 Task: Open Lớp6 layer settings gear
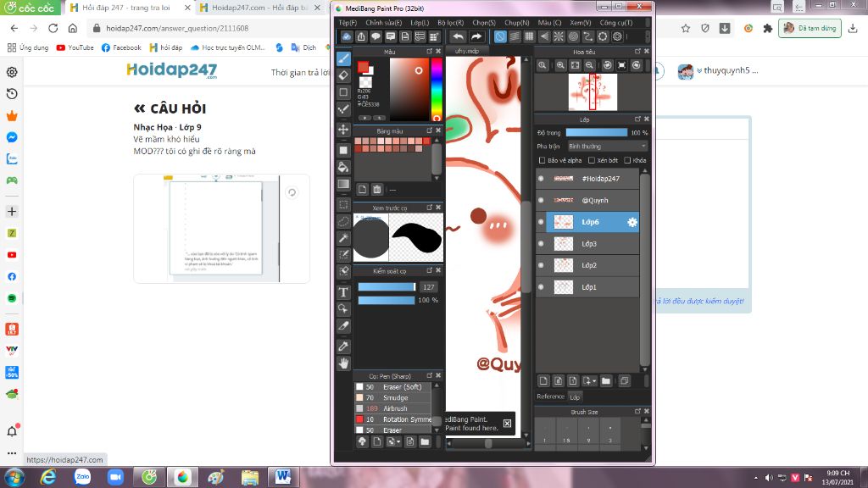click(x=632, y=222)
